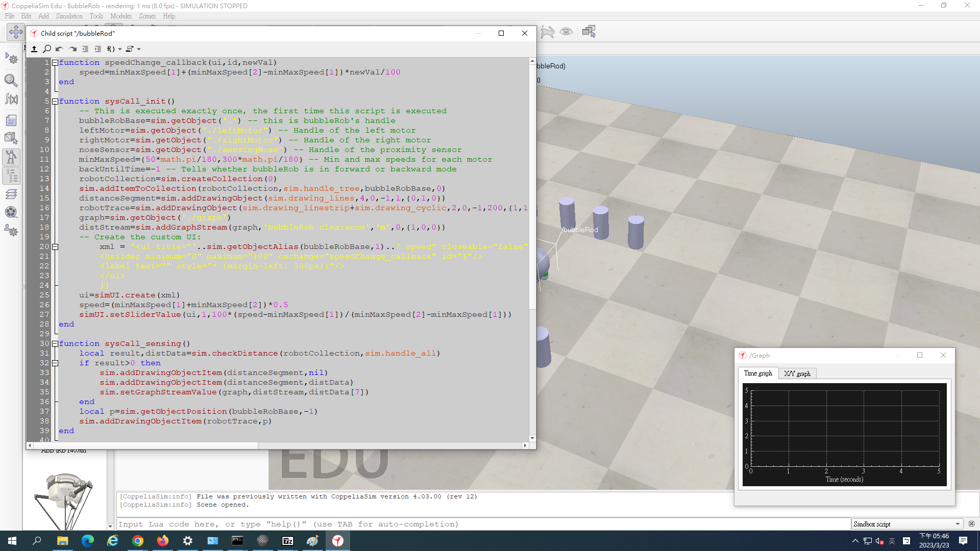Toggle the scene hierarchy icon

pyautogui.click(x=11, y=176)
